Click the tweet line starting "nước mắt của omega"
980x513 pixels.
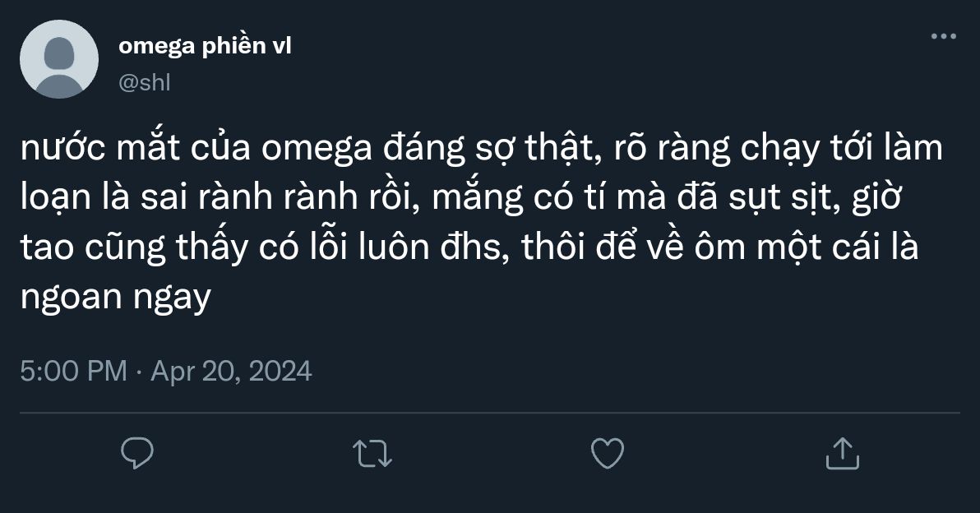click(x=481, y=148)
